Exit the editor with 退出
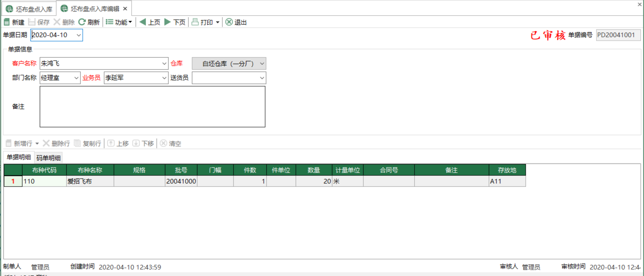The height and width of the screenshot is (276, 644). [x=236, y=22]
